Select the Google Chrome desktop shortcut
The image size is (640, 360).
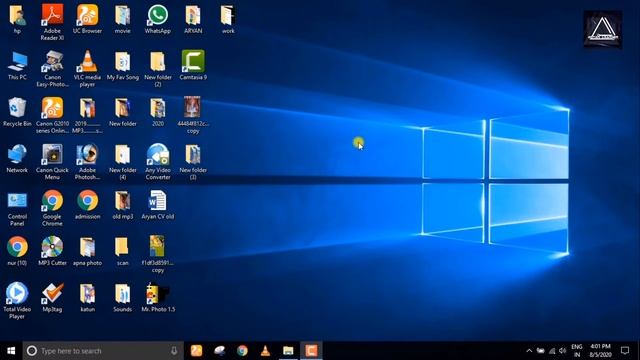(x=52, y=208)
